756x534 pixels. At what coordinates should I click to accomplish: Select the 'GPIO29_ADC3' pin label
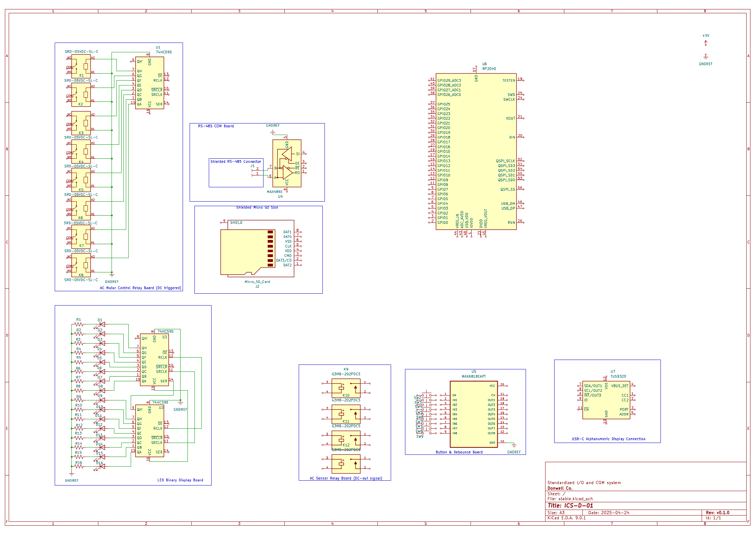coord(449,81)
